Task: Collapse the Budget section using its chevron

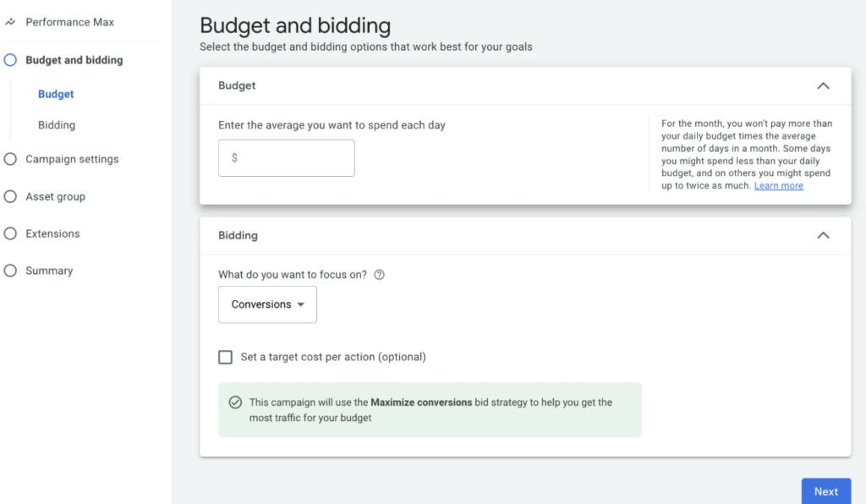Action: pyautogui.click(x=823, y=85)
